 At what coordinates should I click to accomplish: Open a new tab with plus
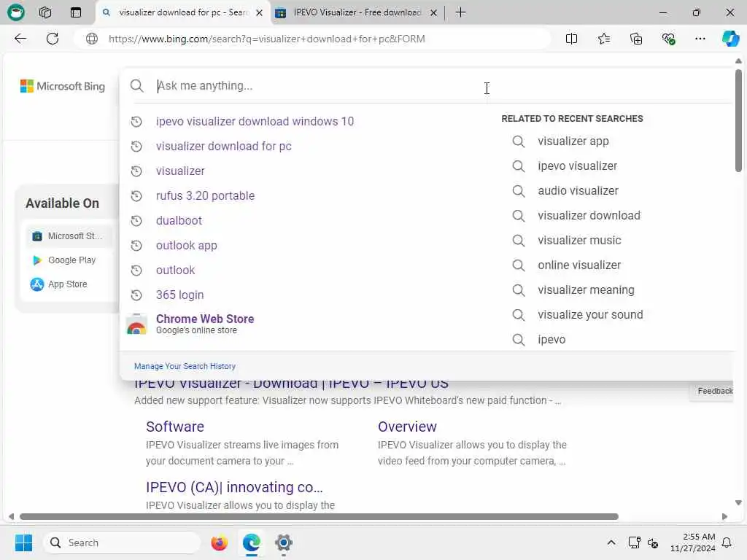[460, 12]
